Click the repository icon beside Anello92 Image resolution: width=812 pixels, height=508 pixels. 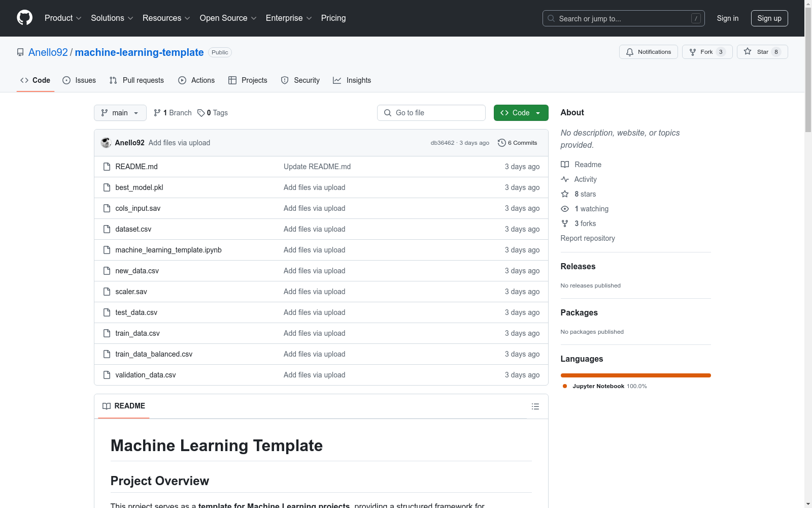[20, 52]
